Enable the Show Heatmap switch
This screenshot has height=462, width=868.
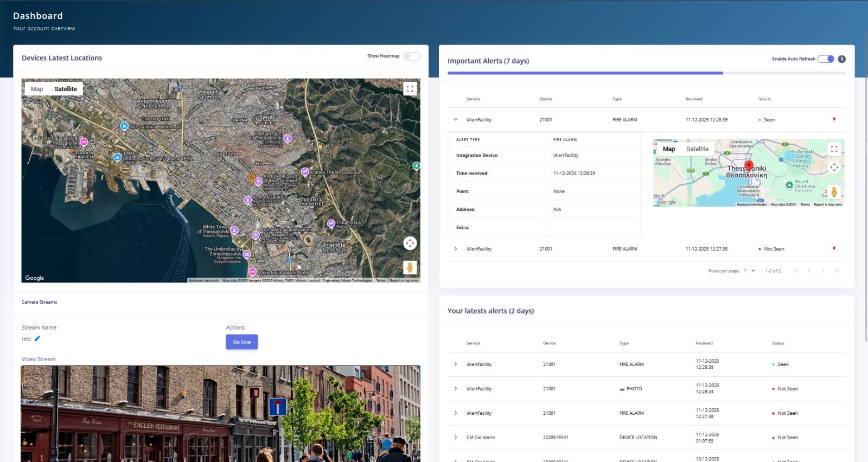pyautogui.click(x=412, y=56)
